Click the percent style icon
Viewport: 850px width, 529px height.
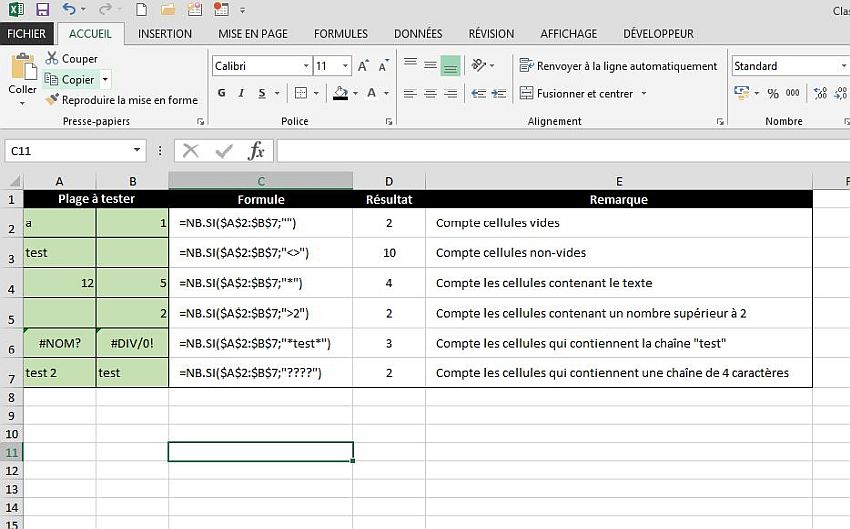click(x=772, y=93)
